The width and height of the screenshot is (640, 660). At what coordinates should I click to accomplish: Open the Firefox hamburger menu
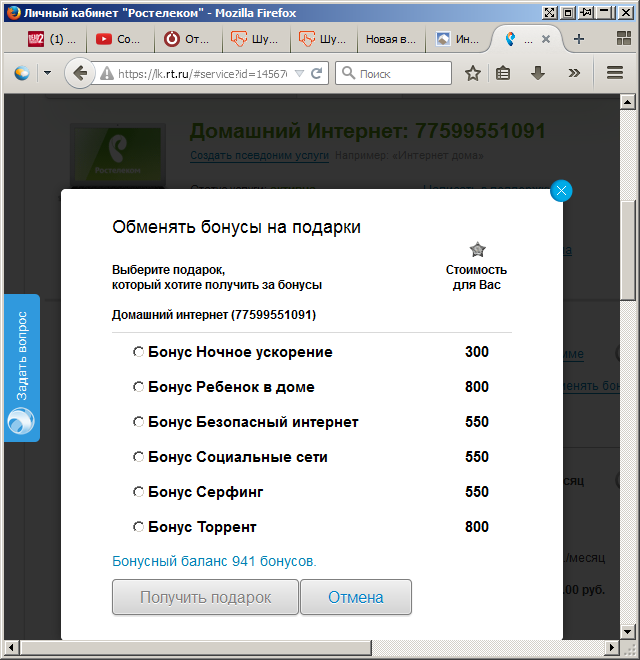click(x=615, y=74)
